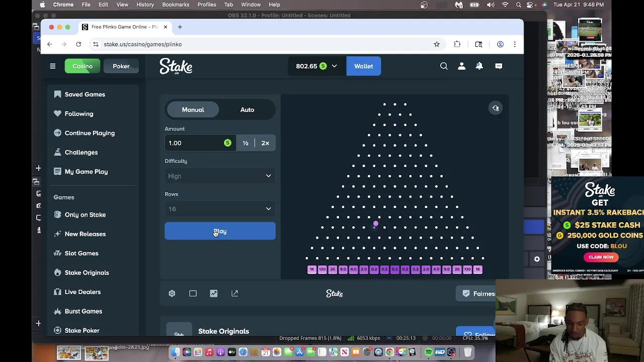Open Stake Poker in sidebar

point(82,330)
